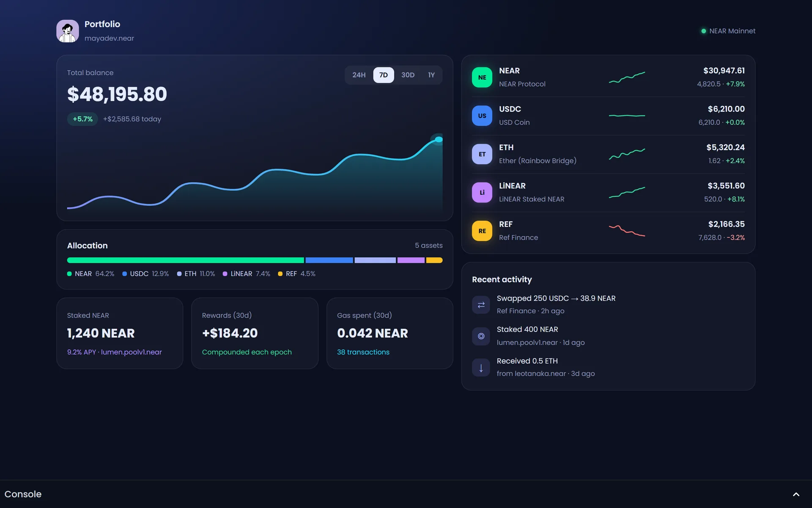812x508 pixels.
Task: Click the LiNEAR sparkline chart
Action: click(x=627, y=193)
